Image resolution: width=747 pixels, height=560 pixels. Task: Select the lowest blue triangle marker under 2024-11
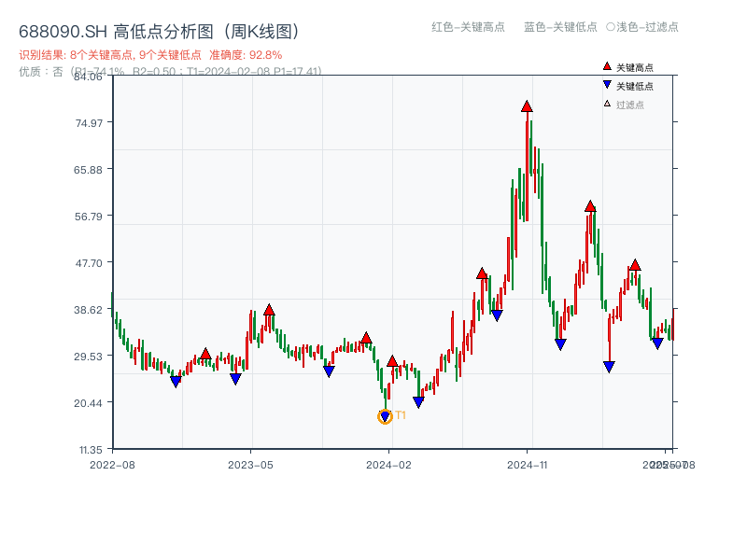click(x=609, y=364)
